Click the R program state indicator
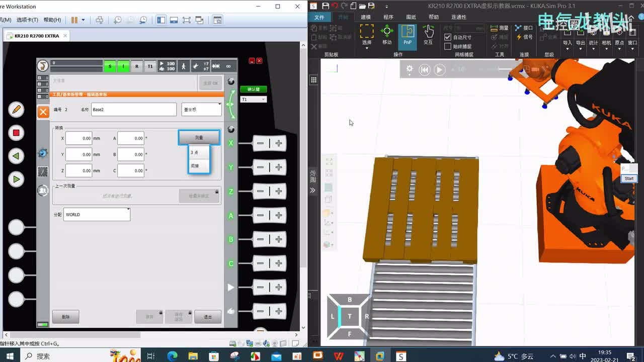This screenshot has height=362, width=644. coord(136,66)
